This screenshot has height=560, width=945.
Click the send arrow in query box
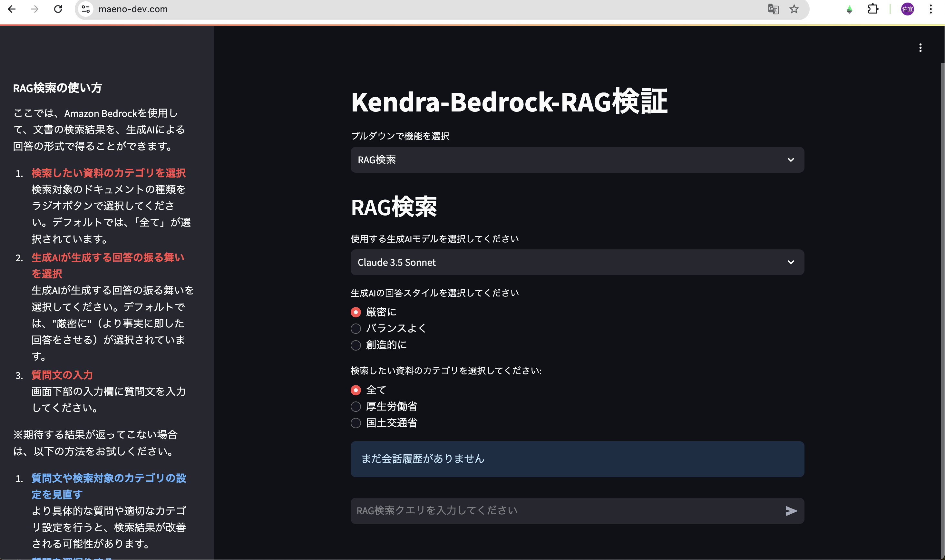pyautogui.click(x=791, y=511)
